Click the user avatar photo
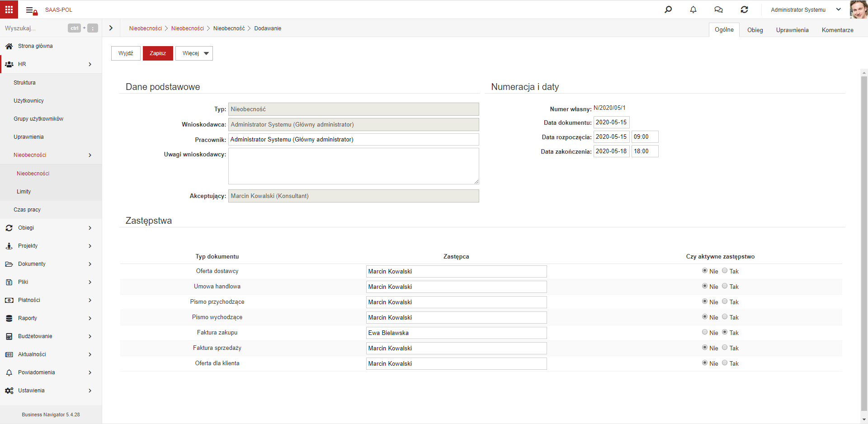Image resolution: width=868 pixels, height=424 pixels. click(x=859, y=9)
